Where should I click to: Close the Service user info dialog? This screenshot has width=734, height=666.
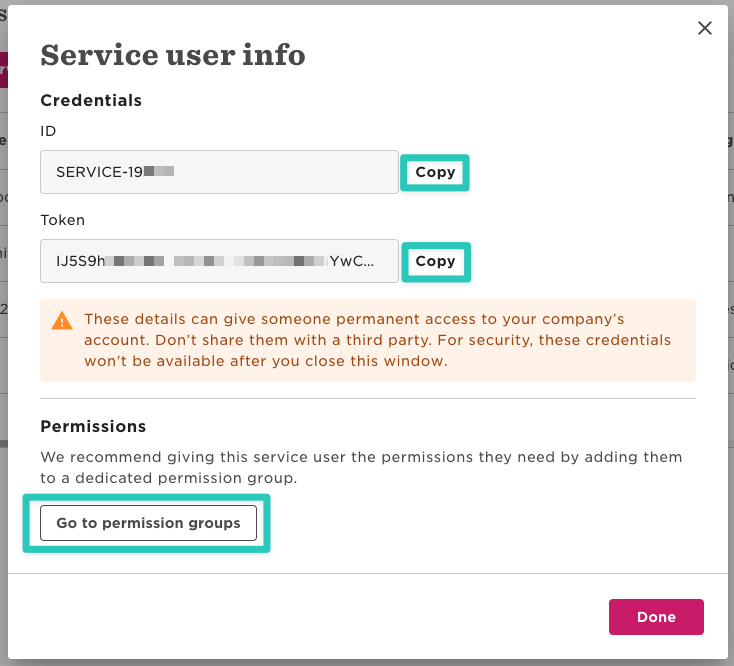click(x=705, y=28)
